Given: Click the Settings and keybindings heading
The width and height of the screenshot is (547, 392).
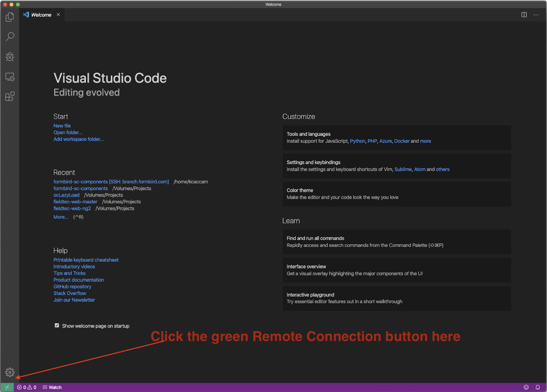Looking at the screenshot, I should [313, 162].
